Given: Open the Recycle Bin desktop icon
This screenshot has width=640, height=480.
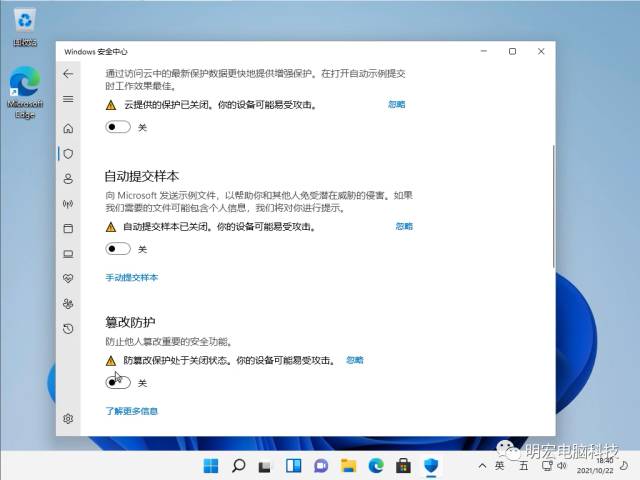Looking at the screenshot, I should [25, 28].
